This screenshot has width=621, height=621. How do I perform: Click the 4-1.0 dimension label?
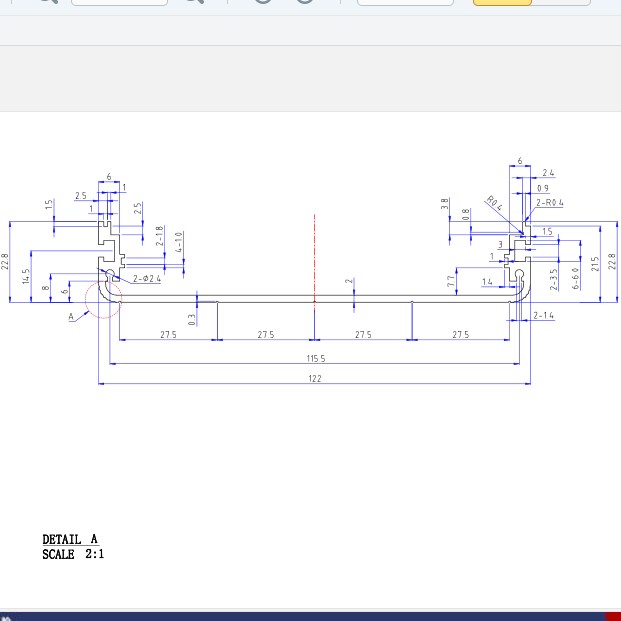178,242
